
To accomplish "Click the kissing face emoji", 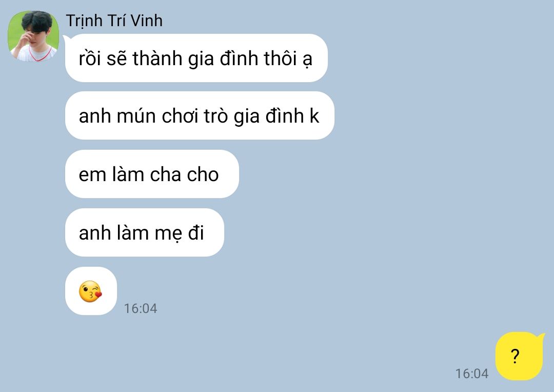I will tap(90, 291).
